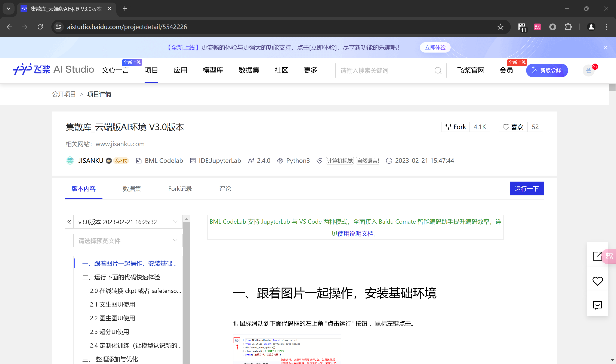Open the 更多 navigation menu
This screenshot has width=616, height=364.
pos(310,70)
